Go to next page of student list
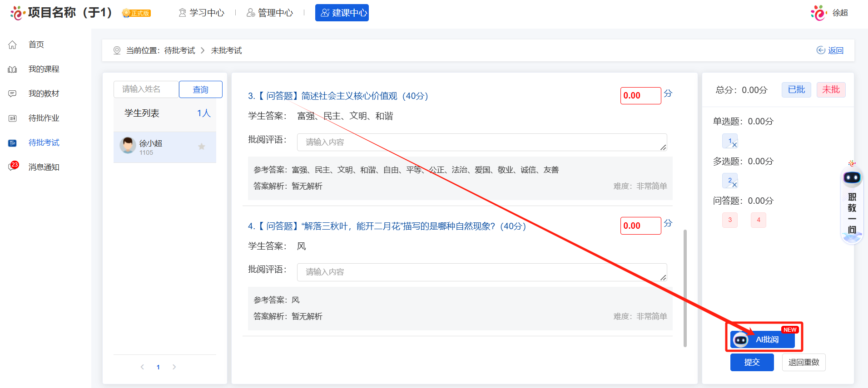 [x=174, y=367]
